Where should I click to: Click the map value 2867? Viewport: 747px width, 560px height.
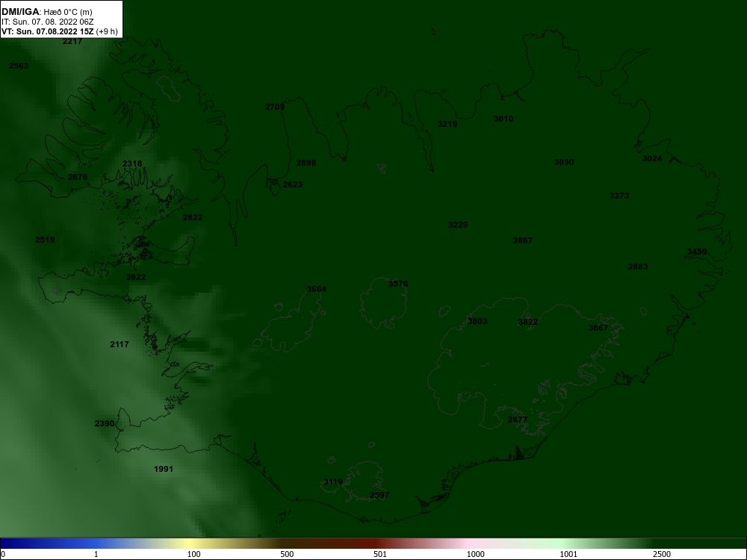[523, 240]
